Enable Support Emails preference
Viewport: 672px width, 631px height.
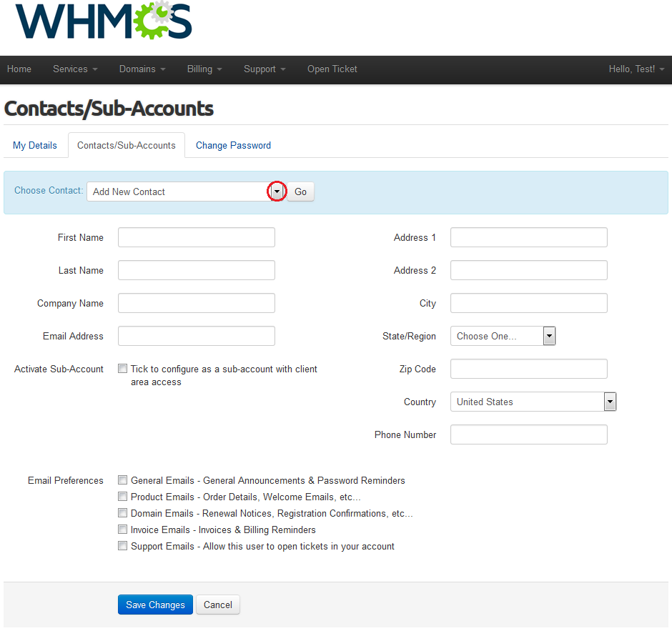tap(122, 546)
